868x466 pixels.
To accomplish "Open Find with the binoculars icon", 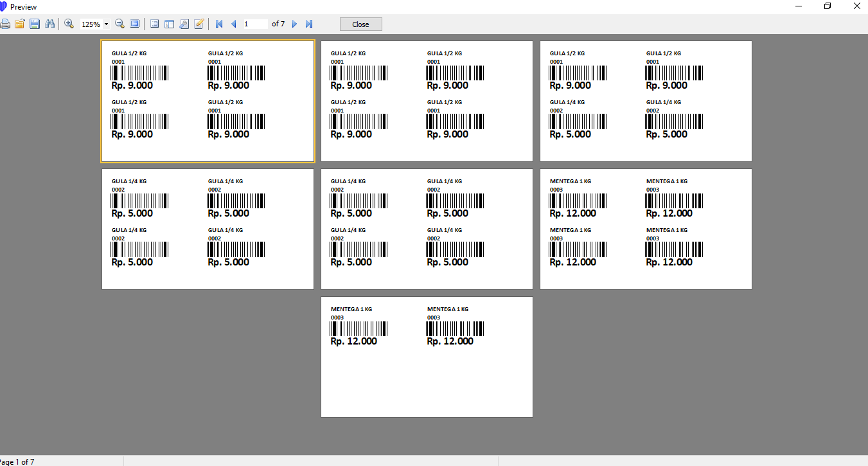I will coord(49,24).
